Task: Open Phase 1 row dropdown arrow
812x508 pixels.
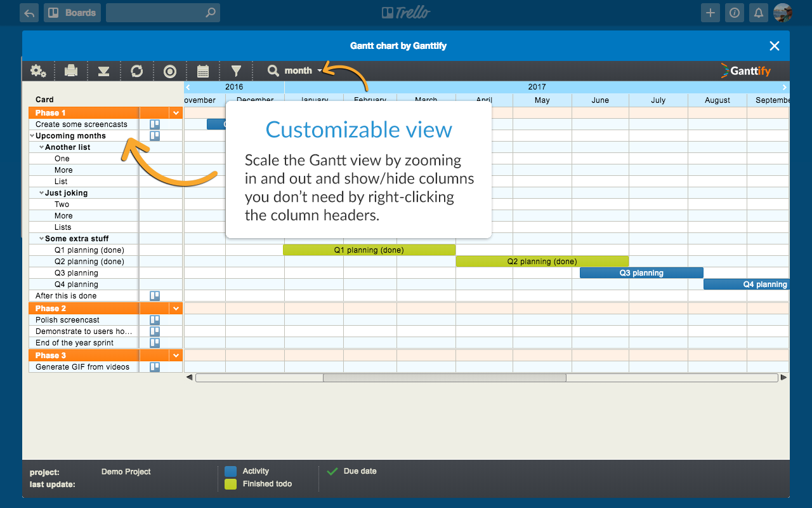Action: [x=176, y=113]
